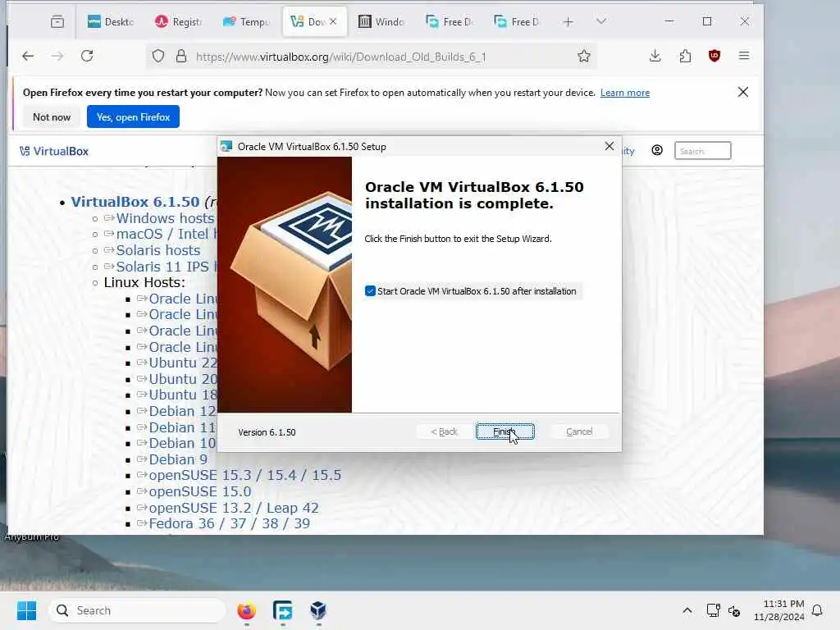Open the Ubuntu 22 download link
Screen dimensions: 840x630
pyautogui.click(x=183, y=363)
